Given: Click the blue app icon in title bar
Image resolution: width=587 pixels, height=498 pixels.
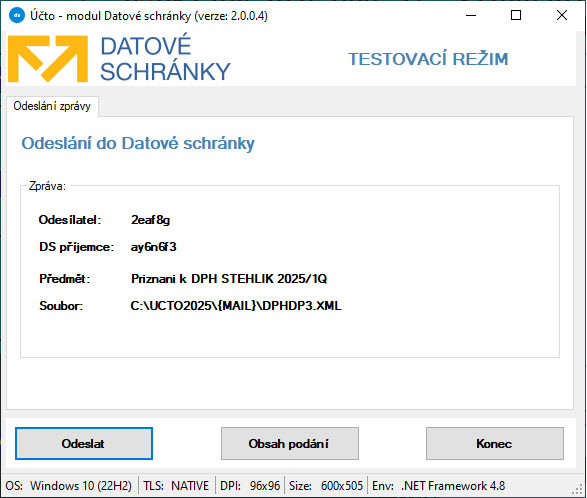Looking at the screenshot, I should (16, 15).
